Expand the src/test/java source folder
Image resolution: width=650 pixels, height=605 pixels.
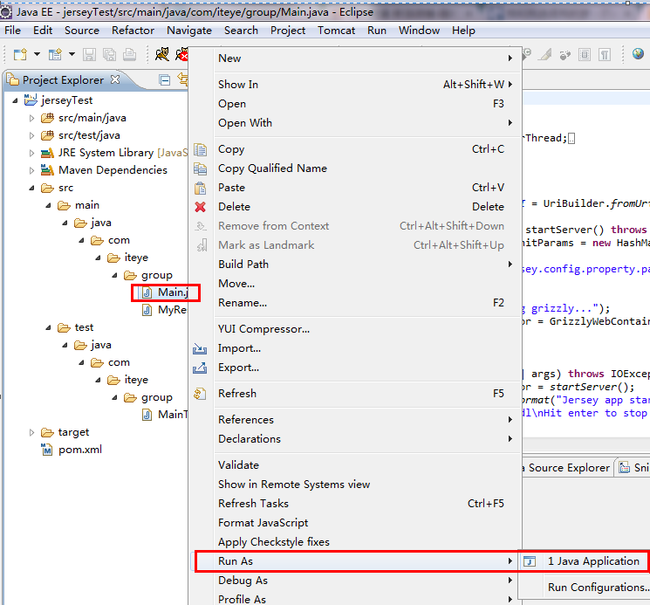tap(32, 136)
